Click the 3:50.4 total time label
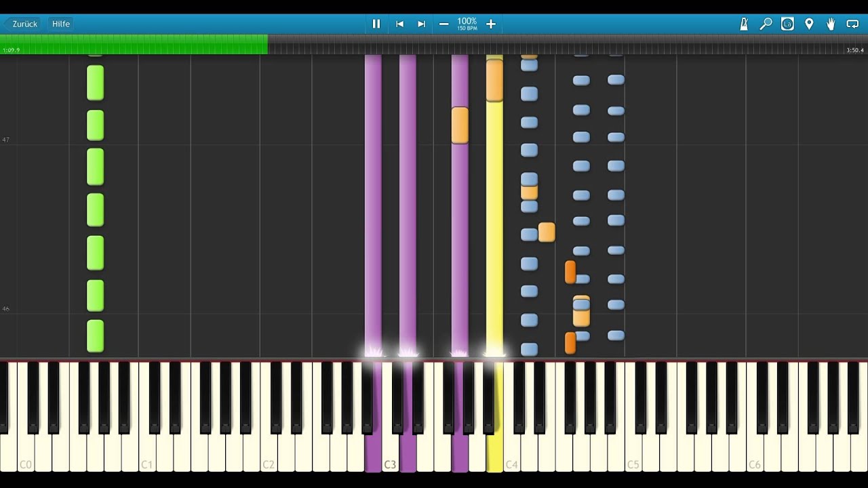Viewport: 868px width, 488px height. coord(854,50)
